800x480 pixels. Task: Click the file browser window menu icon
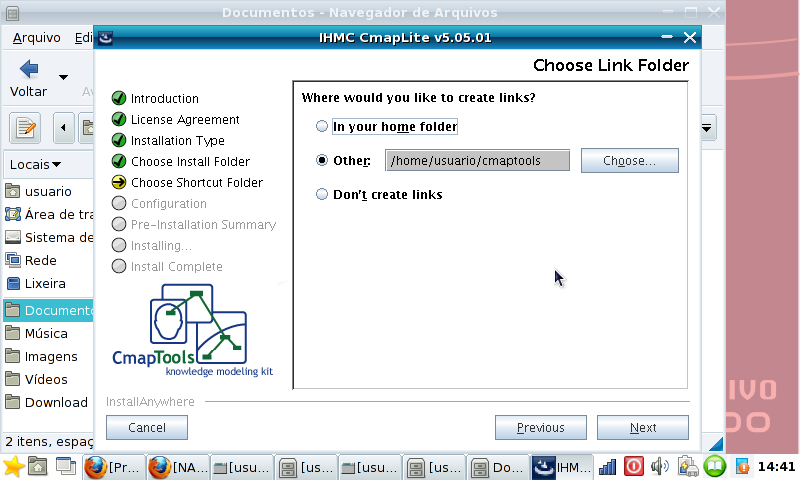[x=13, y=13]
